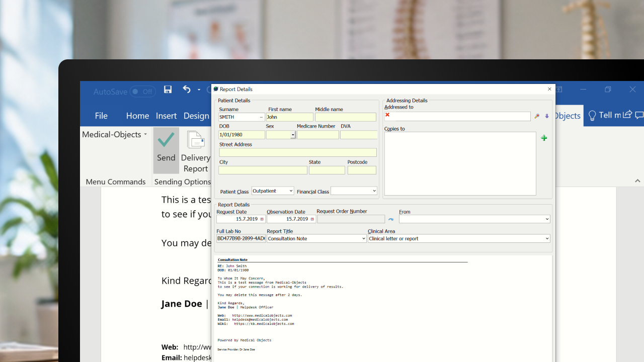Click the City field
Viewport: 644px width, 362px height.
coord(263,170)
